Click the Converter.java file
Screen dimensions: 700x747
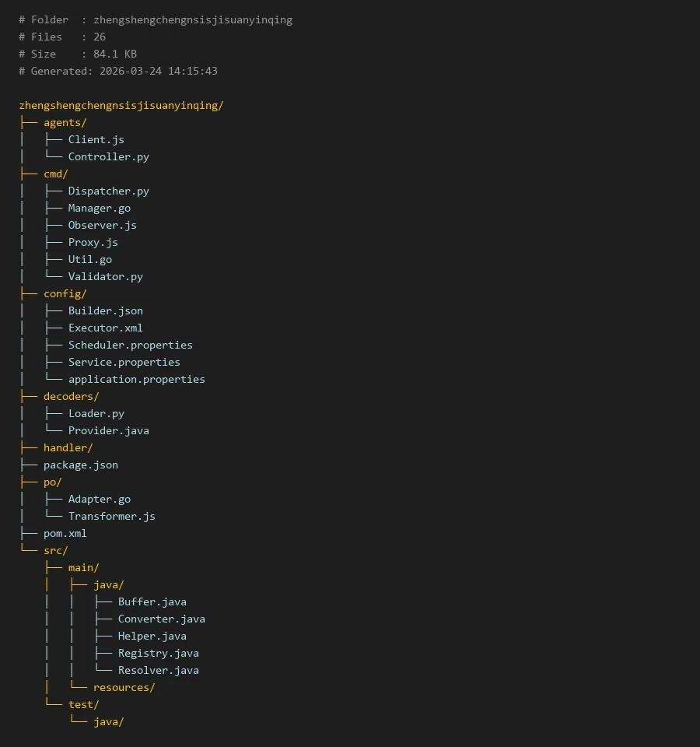click(x=161, y=619)
